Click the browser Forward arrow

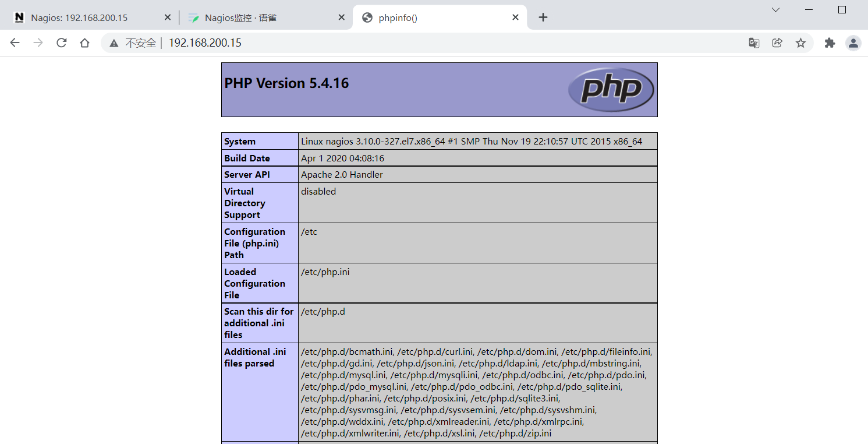[38, 43]
